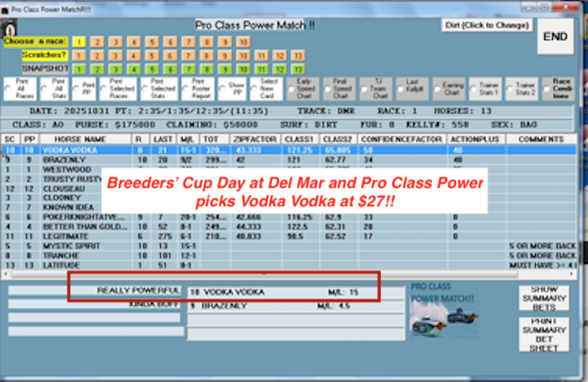Open Snapshot for race 12

pyautogui.click(x=280, y=69)
